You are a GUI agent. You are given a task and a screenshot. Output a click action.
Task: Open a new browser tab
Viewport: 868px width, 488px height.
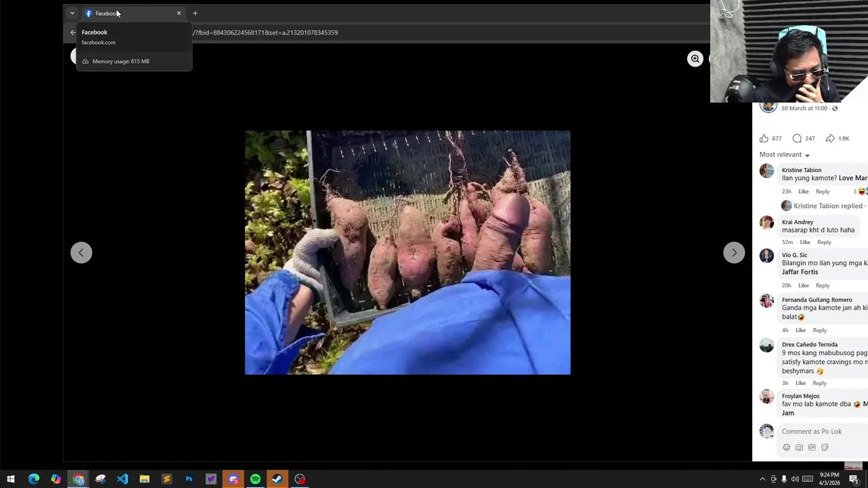pos(195,13)
